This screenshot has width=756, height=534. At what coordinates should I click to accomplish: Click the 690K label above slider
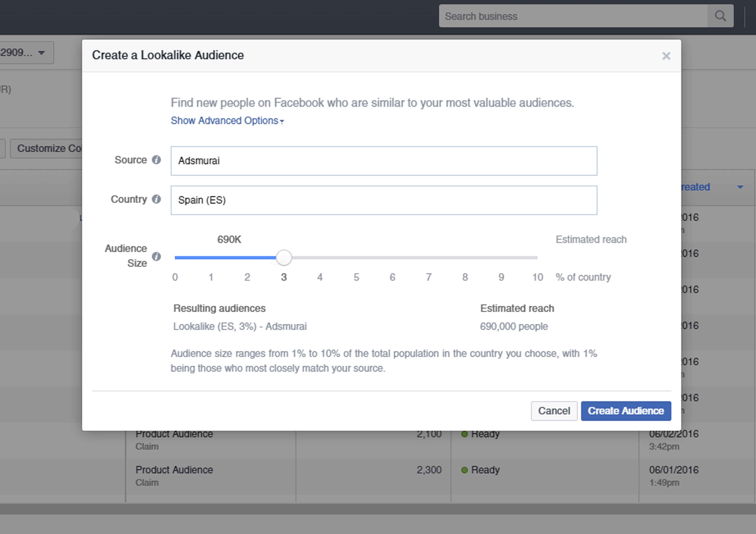coord(229,239)
